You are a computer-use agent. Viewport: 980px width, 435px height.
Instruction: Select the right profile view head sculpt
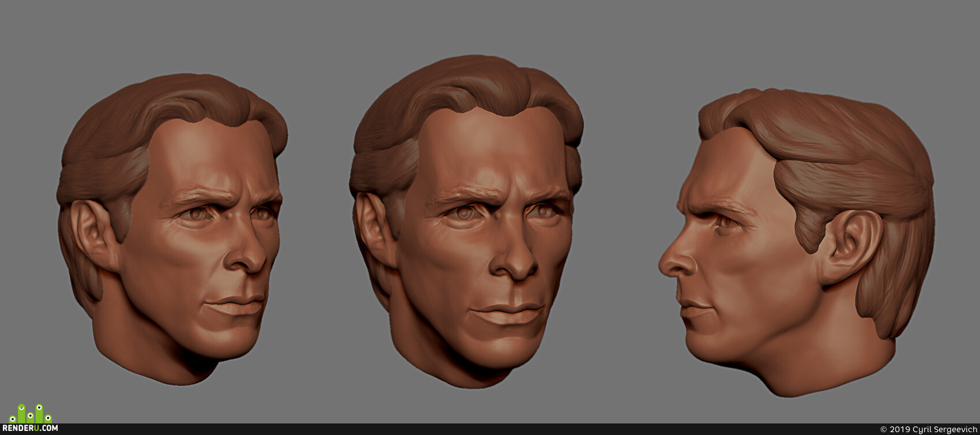coord(797,242)
